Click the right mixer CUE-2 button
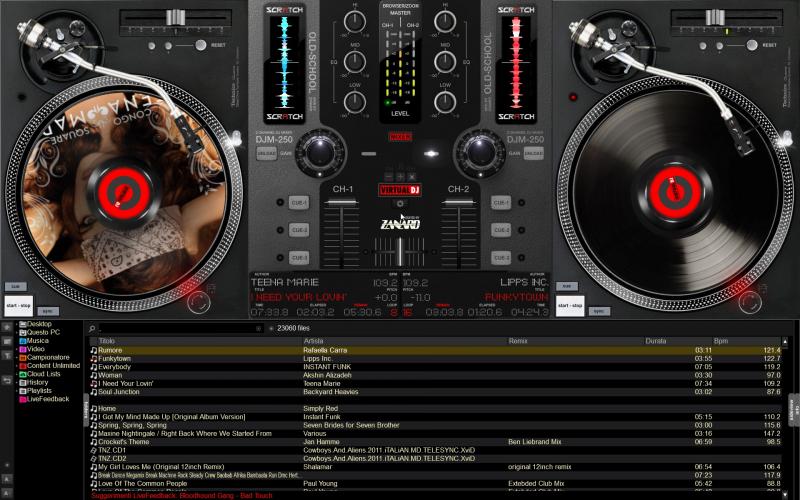800x500 pixels. [x=501, y=230]
